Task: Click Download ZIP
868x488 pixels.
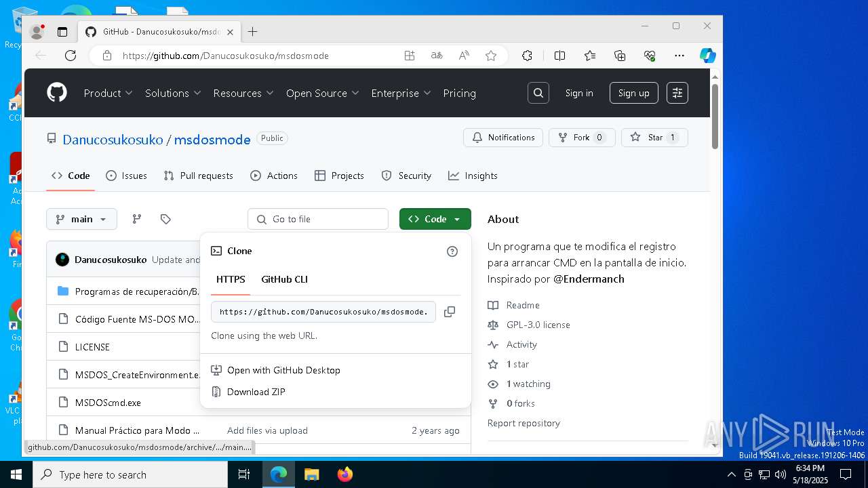Action: (x=256, y=392)
